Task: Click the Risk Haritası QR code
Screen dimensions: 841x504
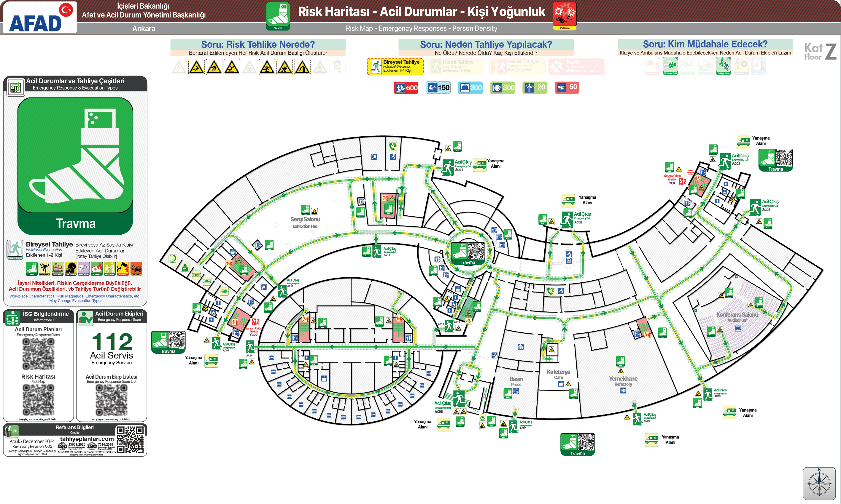Action: coord(38,400)
